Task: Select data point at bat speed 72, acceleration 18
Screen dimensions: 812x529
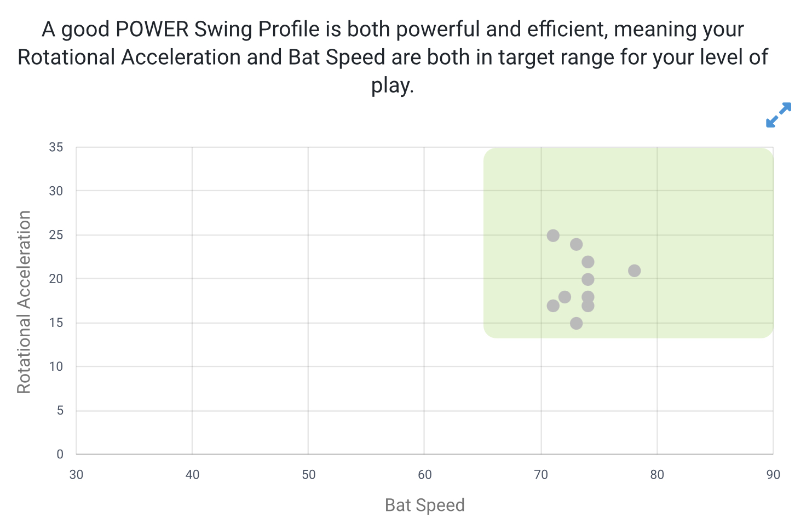Action: 565,297
